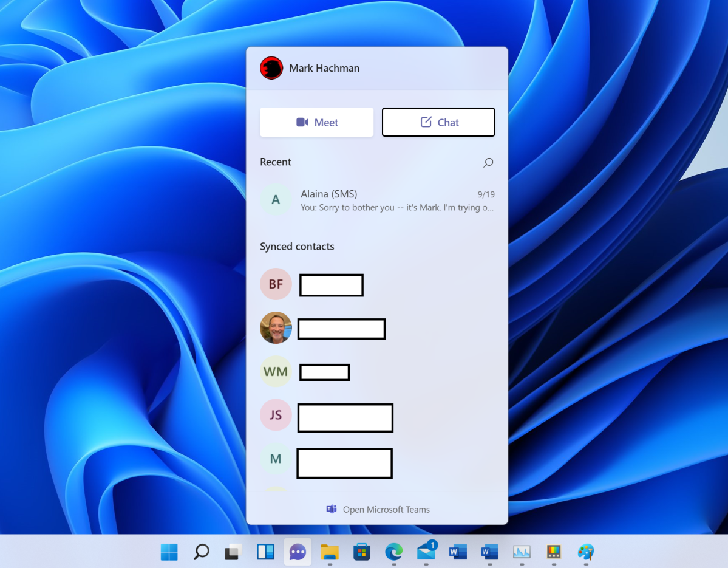This screenshot has width=728, height=568.
Task: Click the Meet button
Action: pyautogui.click(x=317, y=122)
